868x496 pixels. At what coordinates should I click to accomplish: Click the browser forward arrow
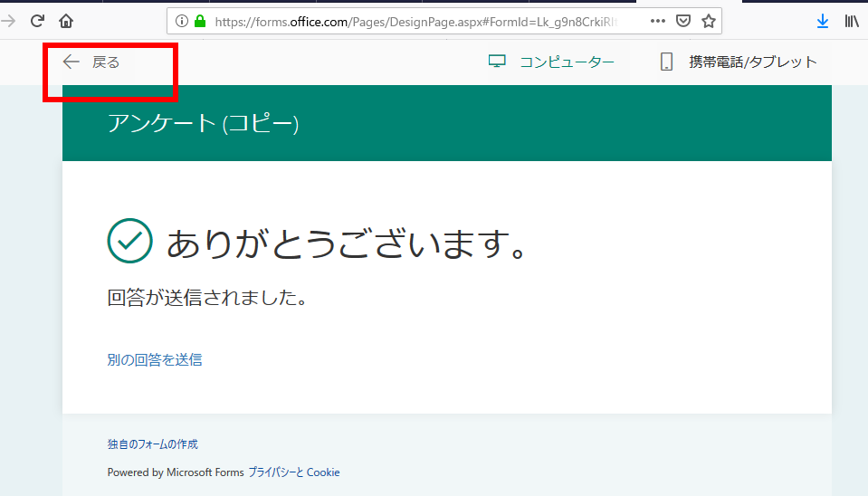[x=8, y=21]
